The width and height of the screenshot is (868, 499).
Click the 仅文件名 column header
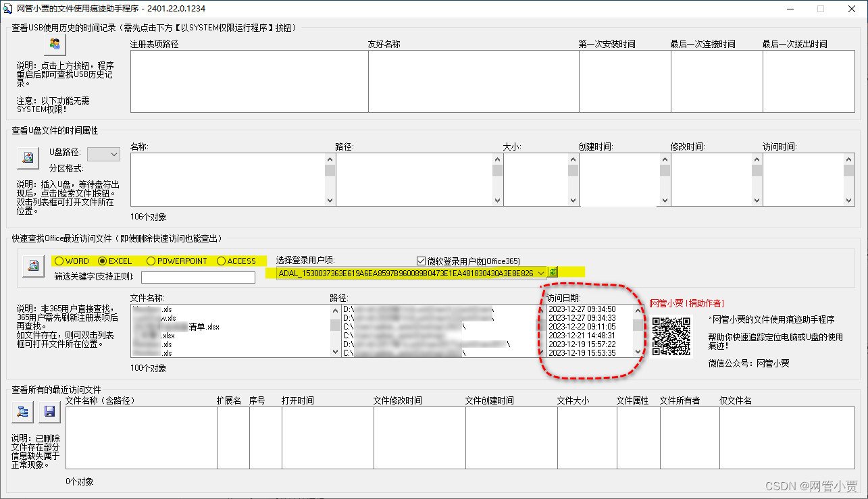tap(736, 401)
